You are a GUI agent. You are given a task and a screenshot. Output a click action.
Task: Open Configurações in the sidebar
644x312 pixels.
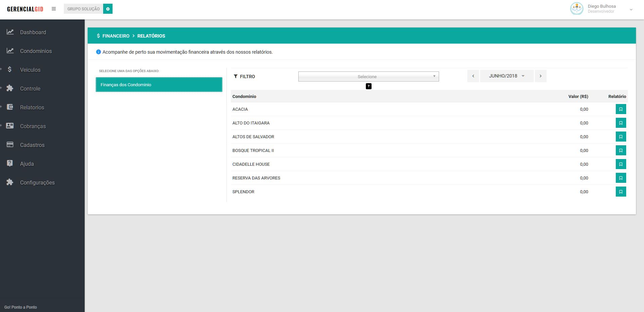pyautogui.click(x=37, y=183)
